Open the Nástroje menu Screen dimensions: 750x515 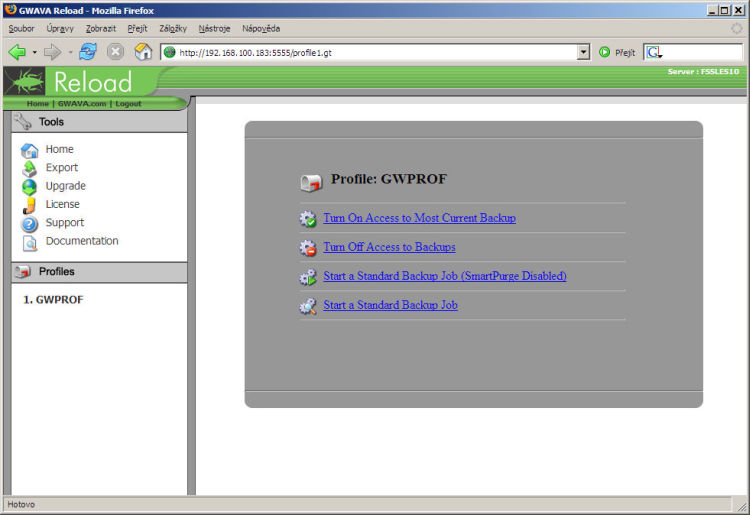tap(213, 28)
